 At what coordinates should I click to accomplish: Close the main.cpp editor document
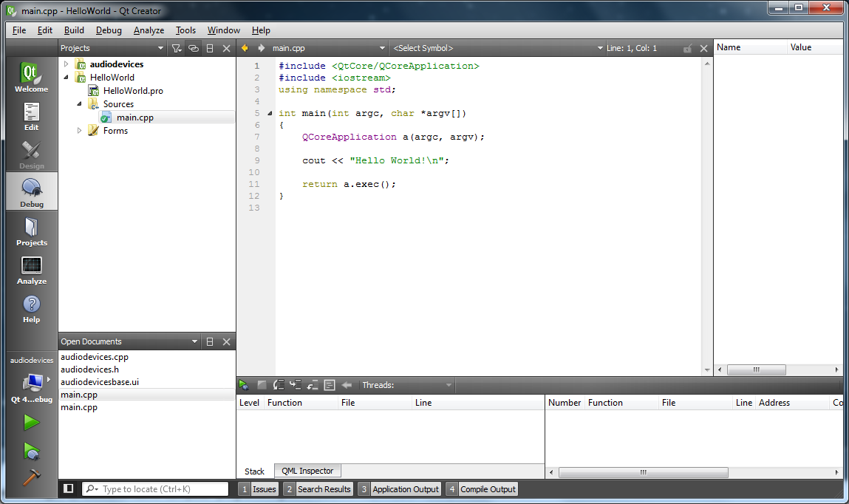(x=703, y=48)
